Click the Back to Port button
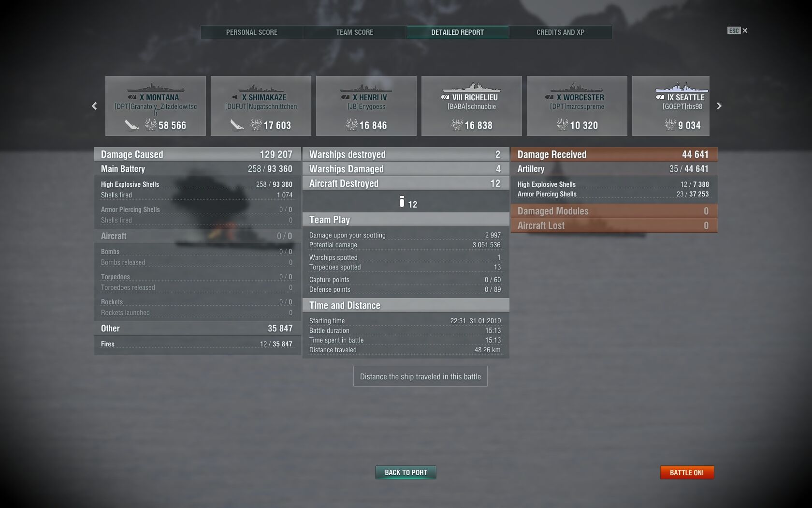This screenshot has height=508, width=812. tap(406, 473)
